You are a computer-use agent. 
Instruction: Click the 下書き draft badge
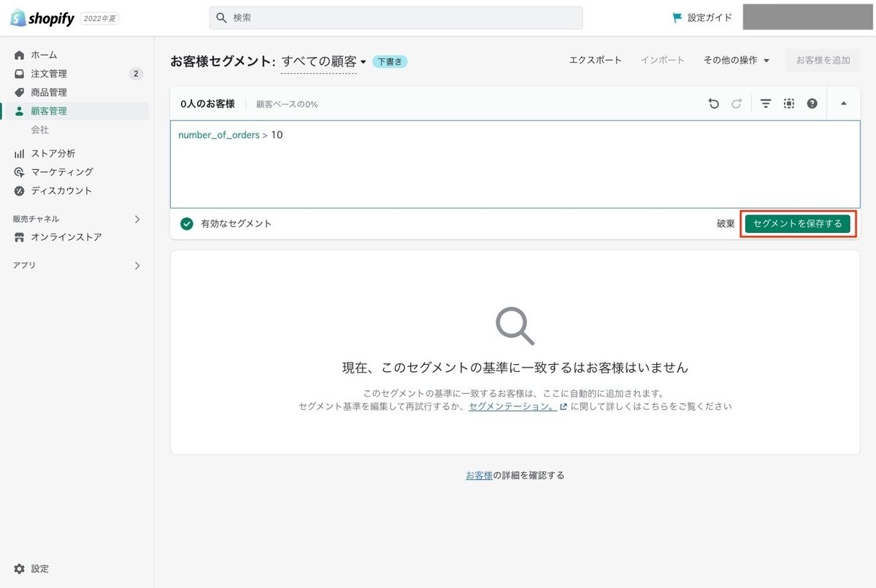(390, 62)
